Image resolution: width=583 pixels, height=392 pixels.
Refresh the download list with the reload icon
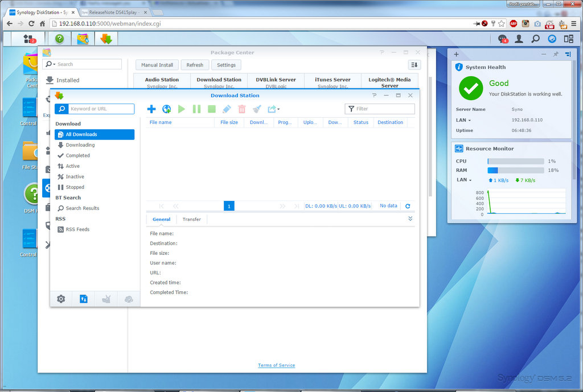coord(408,206)
